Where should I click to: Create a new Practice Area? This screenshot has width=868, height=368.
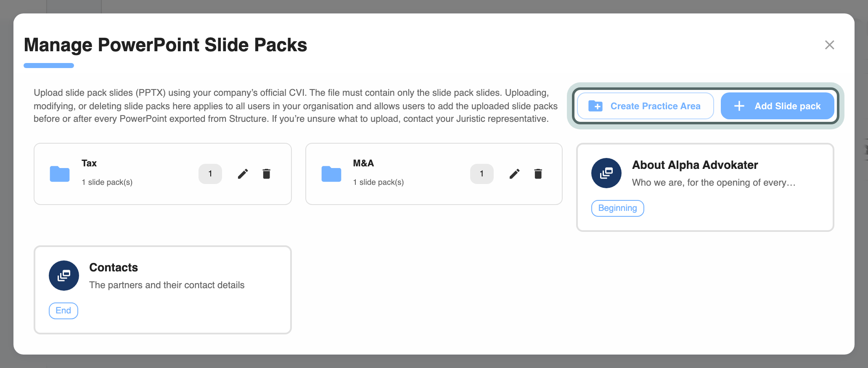click(646, 106)
